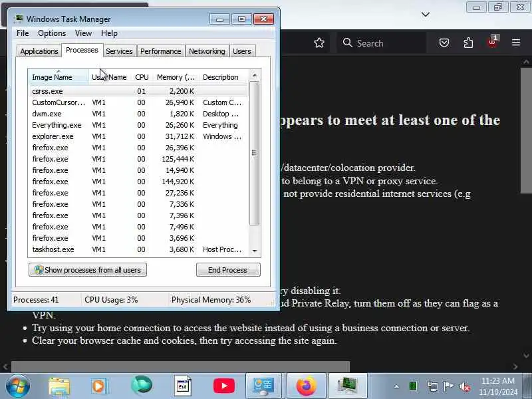The image size is (532, 399).
Task: Click process list scrollbar up arrow
Action: tap(255, 75)
